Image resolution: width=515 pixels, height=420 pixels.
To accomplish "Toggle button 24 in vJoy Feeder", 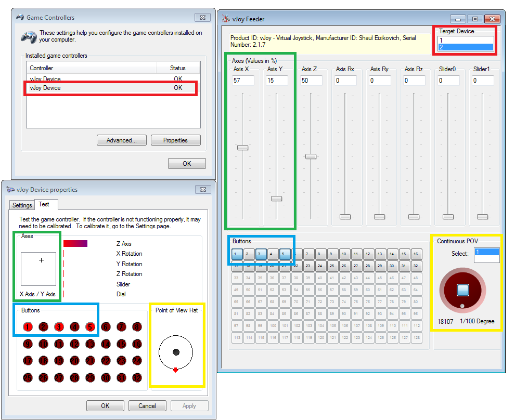I will pos(320,266).
